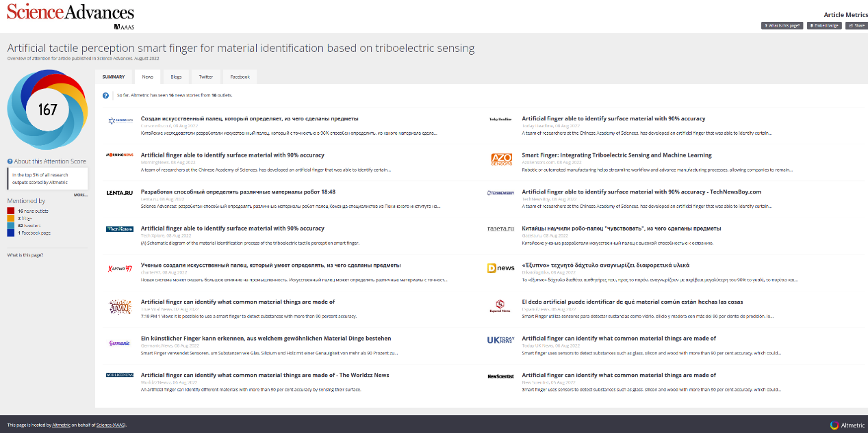Open the MorningNews headline about 90% accuracy

coord(233,155)
